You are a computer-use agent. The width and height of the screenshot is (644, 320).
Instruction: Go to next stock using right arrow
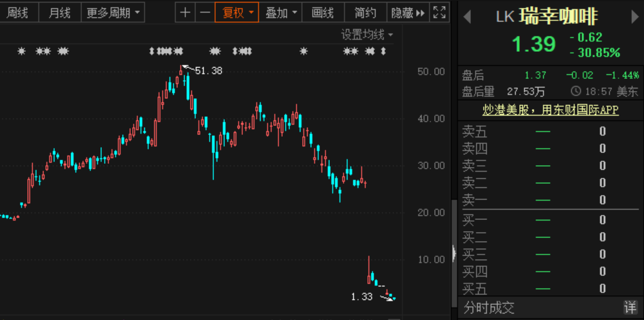pyautogui.click(x=634, y=16)
